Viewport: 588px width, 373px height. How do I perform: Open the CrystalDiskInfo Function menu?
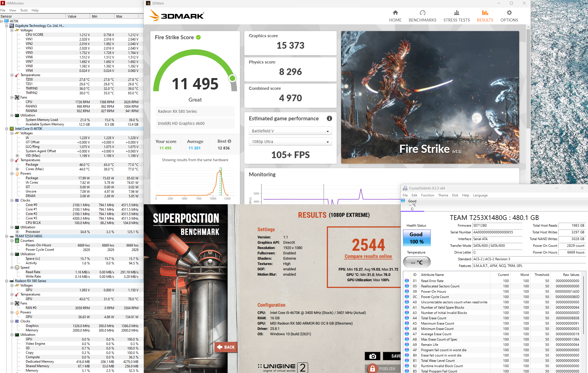[x=427, y=195]
